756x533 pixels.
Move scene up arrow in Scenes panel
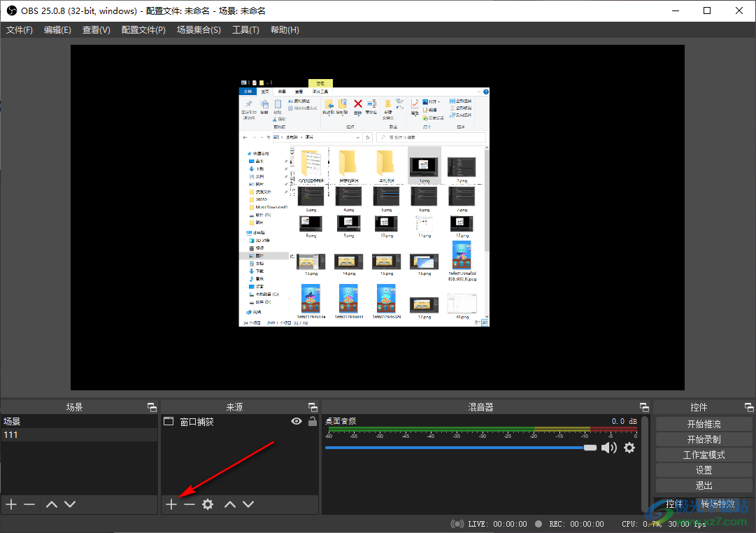click(x=52, y=504)
